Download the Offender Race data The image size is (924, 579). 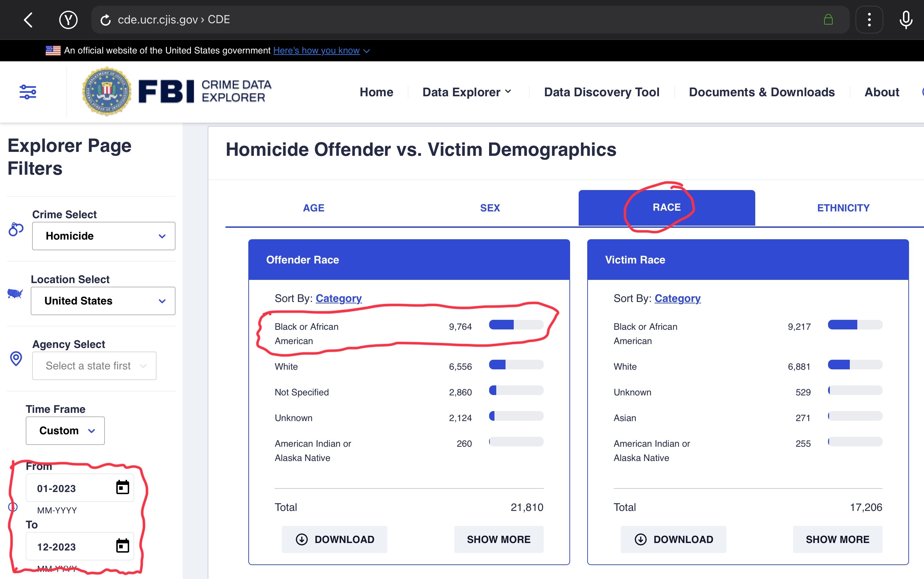(x=334, y=539)
